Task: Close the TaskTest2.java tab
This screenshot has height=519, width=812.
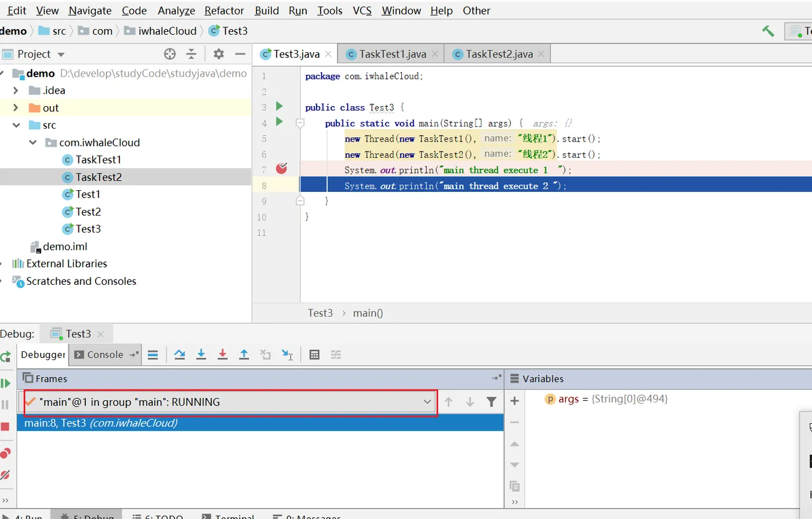Action: coord(541,54)
